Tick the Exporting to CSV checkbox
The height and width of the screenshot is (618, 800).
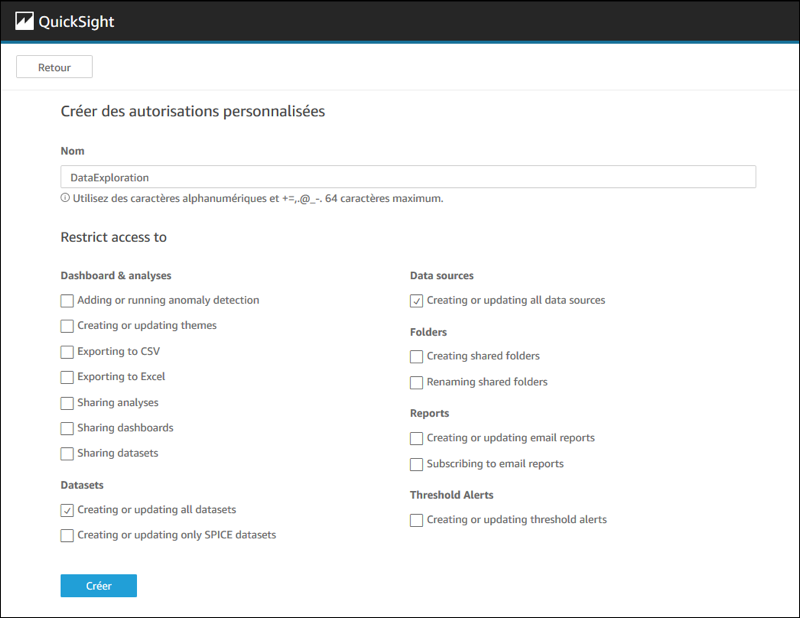tap(67, 352)
